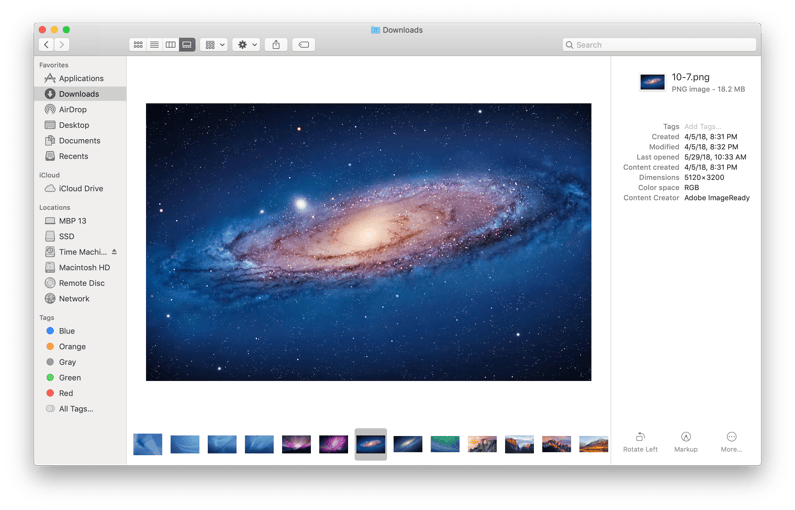Click the Edit Tags toolbar button
Screen dimensions: 795x510
[303, 45]
